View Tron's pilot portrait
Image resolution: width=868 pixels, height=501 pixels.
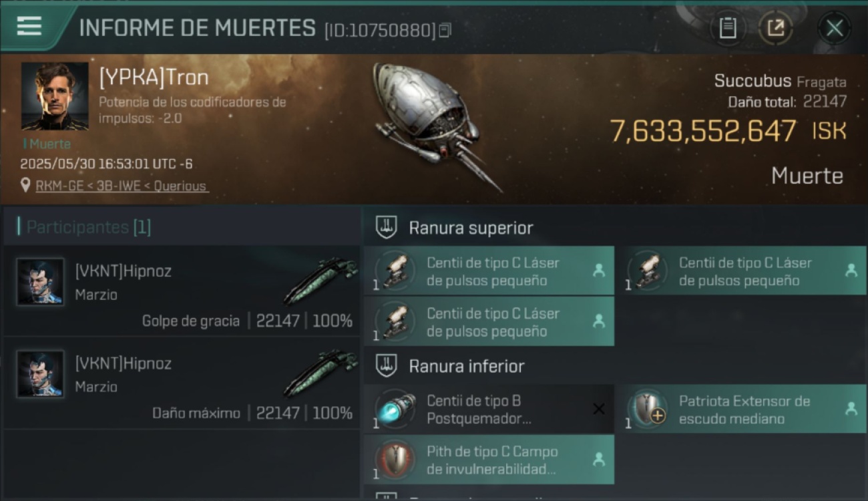coord(55,96)
